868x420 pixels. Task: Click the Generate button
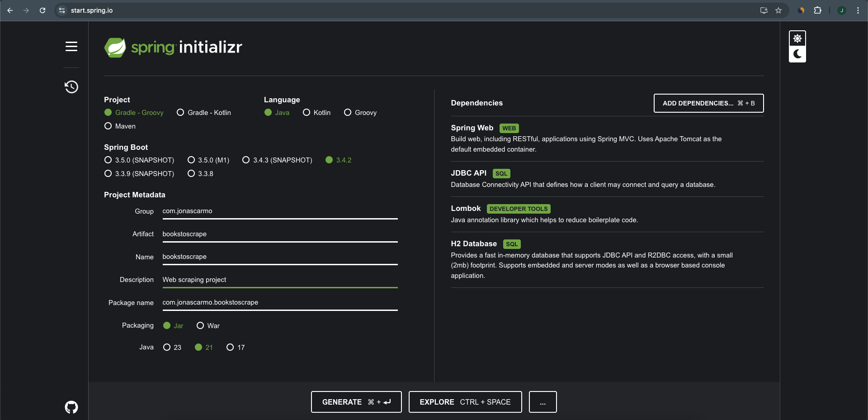tap(356, 402)
